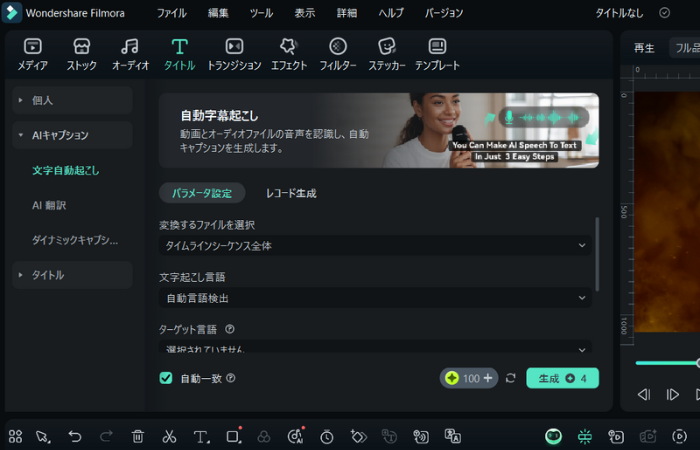
Task: Open the ステッカー (Stickers) panel
Action: [x=387, y=54]
